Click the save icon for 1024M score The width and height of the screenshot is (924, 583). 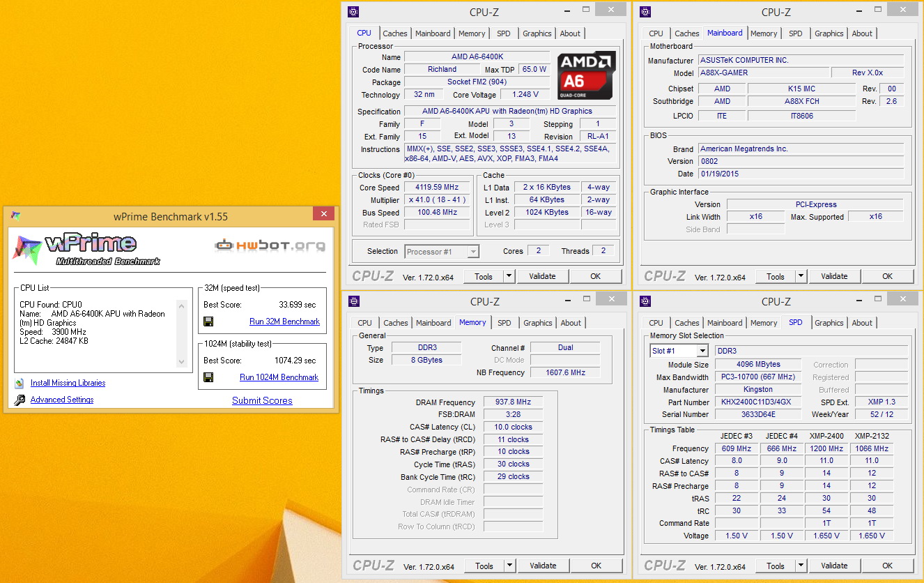tap(208, 377)
